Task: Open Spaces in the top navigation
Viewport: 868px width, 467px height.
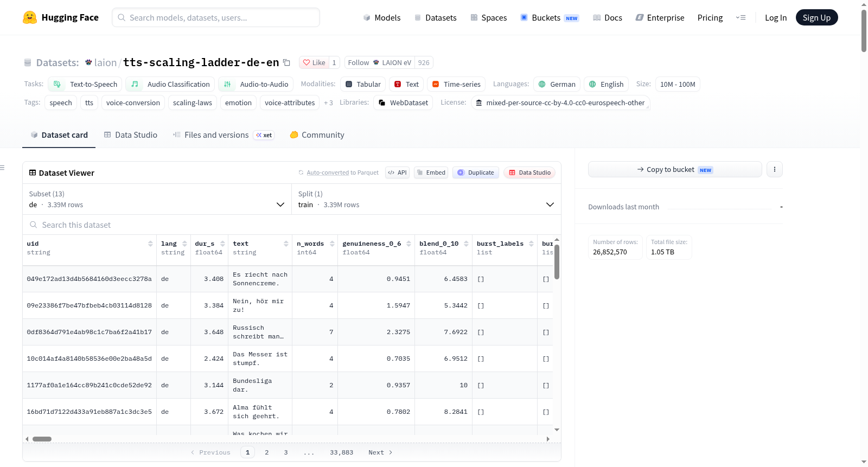Action: pyautogui.click(x=489, y=17)
